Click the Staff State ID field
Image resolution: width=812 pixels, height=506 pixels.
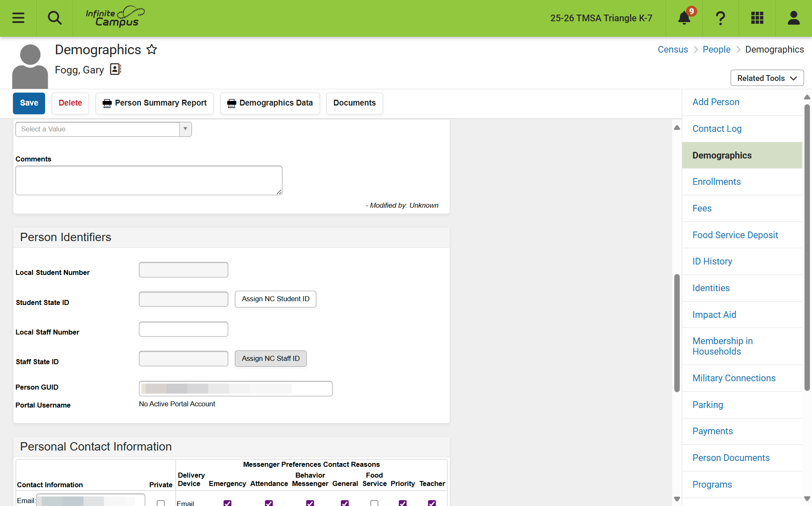[x=183, y=358]
